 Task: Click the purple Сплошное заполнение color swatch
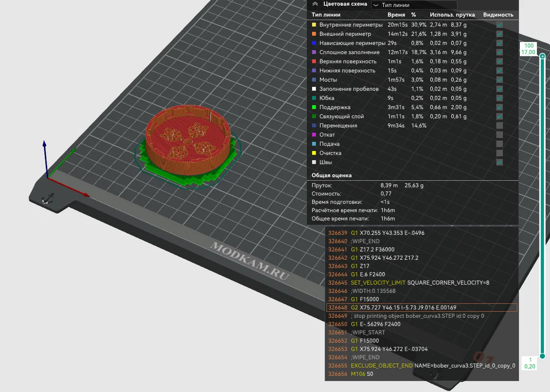[x=314, y=52]
